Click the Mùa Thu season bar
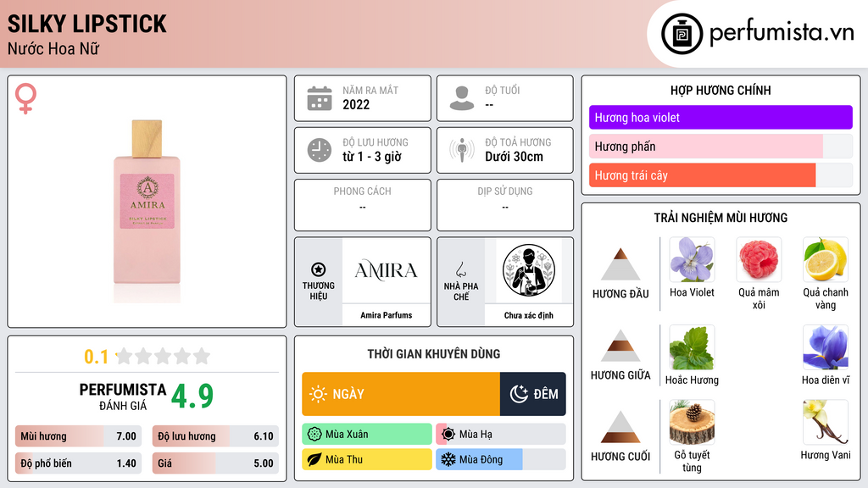The width and height of the screenshot is (868, 488). click(367, 459)
